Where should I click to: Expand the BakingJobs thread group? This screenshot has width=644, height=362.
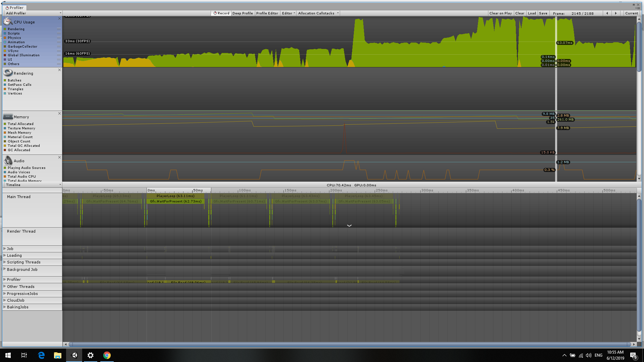[x=5, y=307]
